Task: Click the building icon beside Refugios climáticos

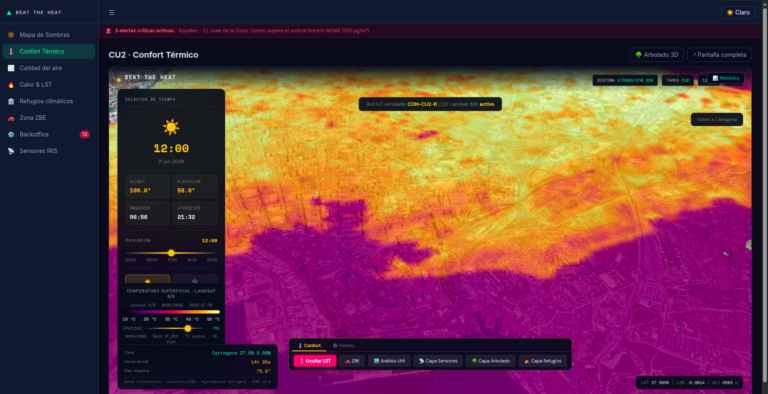Action: click(x=11, y=101)
